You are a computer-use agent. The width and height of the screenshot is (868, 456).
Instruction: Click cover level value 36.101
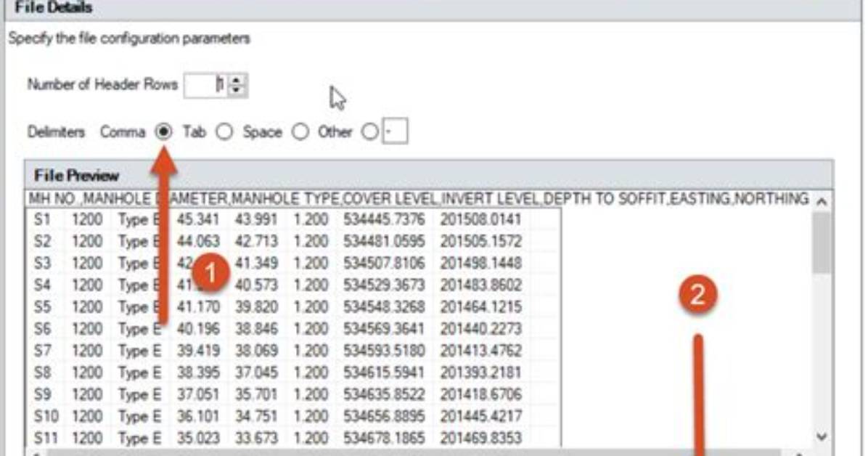(x=198, y=417)
